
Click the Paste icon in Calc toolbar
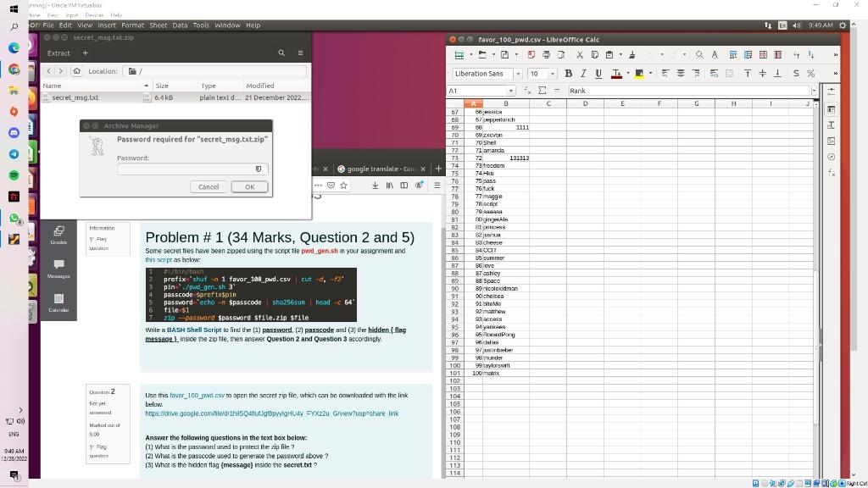(x=609, y=55)
